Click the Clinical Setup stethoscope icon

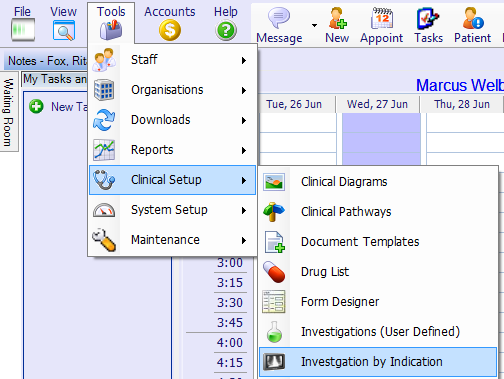point(104,180)
